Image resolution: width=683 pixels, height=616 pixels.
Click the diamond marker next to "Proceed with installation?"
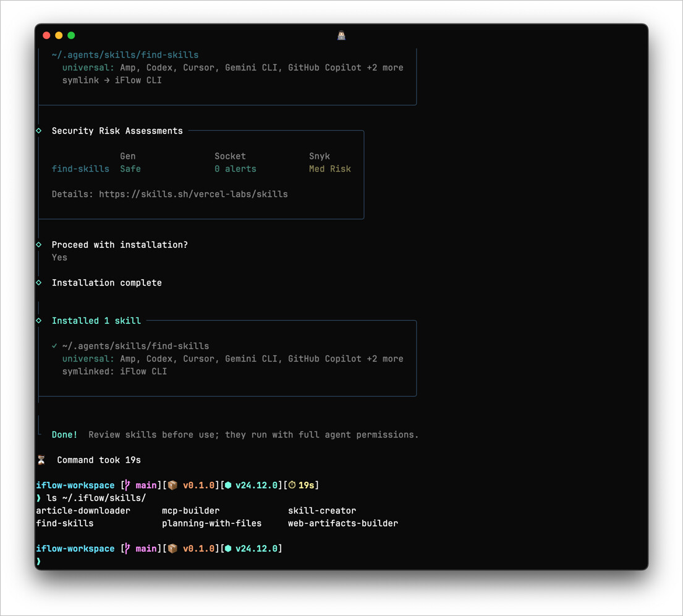point(39,245)
